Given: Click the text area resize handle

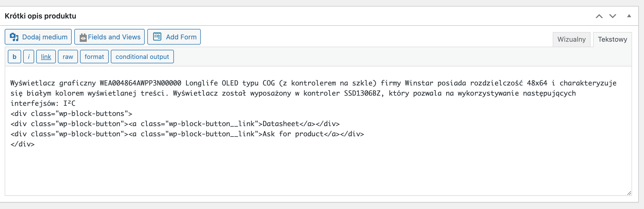Looking at the screenshot, I should click(x=629, y=193).
